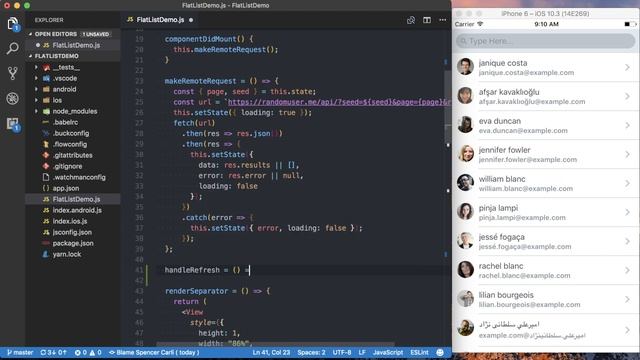Screen dimensions: 640x360
Task: Open the Debug view in activity bar
Action: (13, 98)
